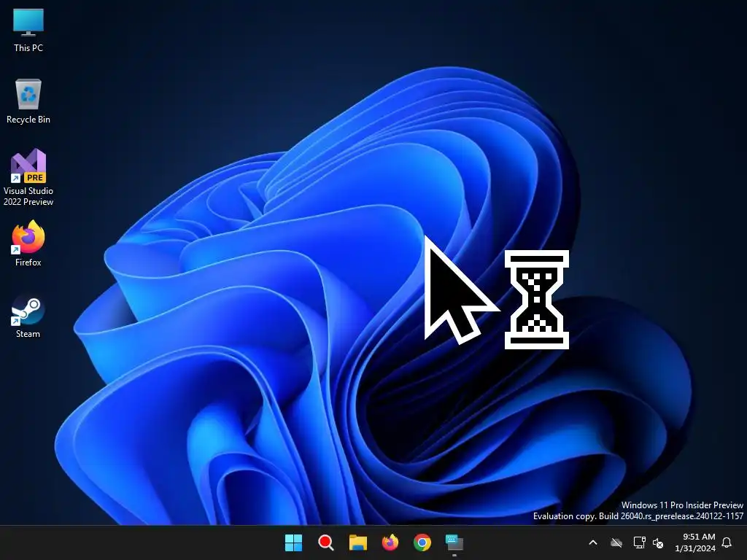747x560 pixels.
Task: Open the clock showing 9:51 AM
Action: click(695, 542)
